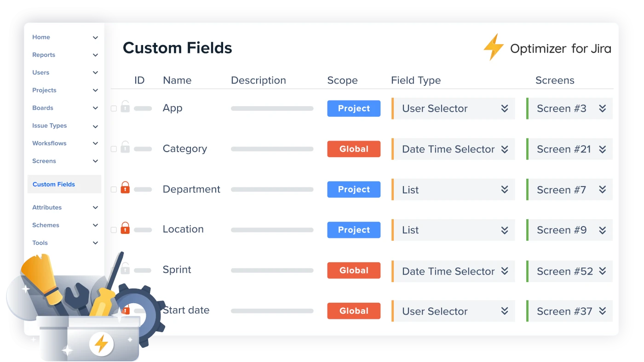Open Date Time Selector dropdown for Category
The image size is (644, 362).
(453, 149)
